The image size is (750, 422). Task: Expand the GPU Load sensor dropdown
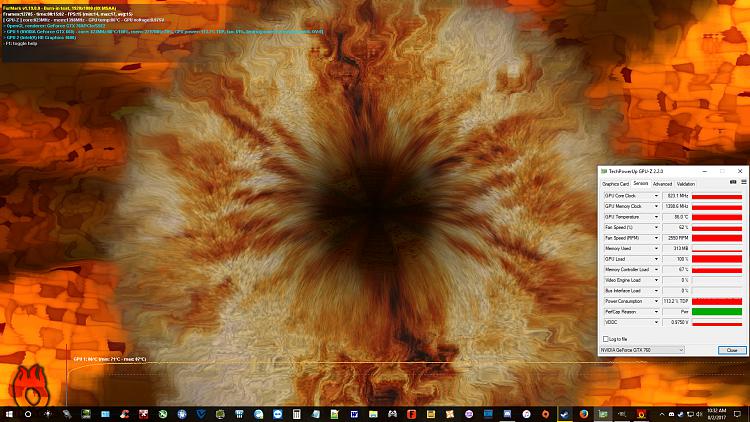[656, 259]
